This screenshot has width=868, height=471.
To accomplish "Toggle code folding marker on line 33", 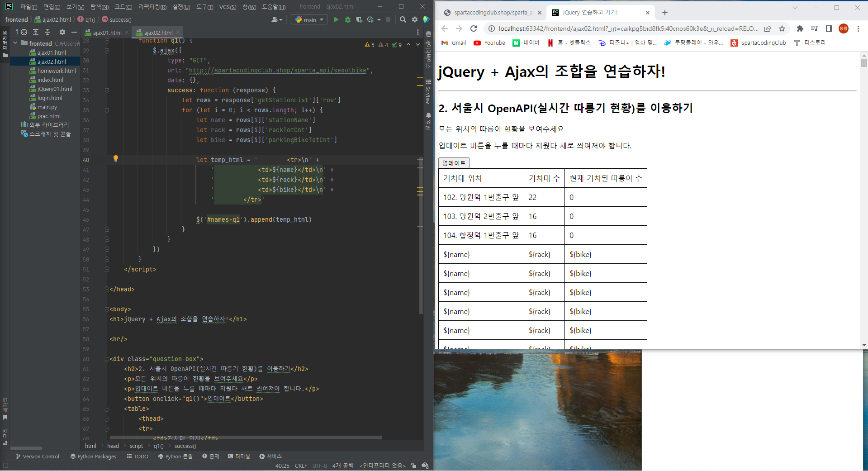I will (107, 90).
